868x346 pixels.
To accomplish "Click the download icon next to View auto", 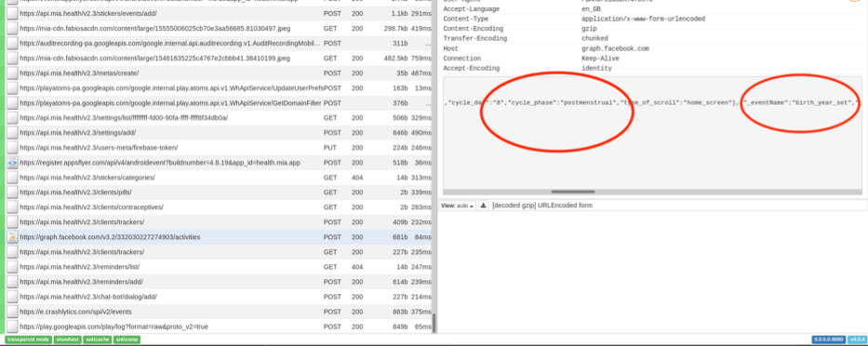I will [x=483, y=206].
